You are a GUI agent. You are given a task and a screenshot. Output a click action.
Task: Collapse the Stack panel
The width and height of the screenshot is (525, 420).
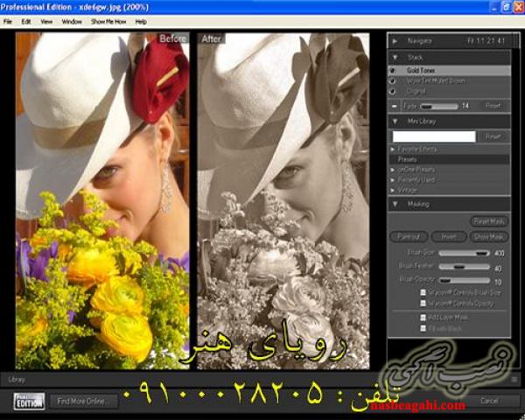click(395, 55)
